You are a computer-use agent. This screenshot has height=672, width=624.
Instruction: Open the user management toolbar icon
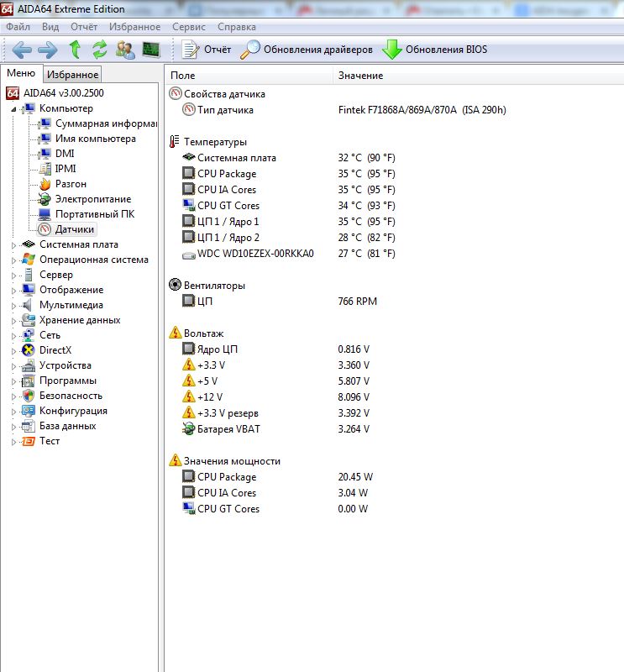click(125, 50)
